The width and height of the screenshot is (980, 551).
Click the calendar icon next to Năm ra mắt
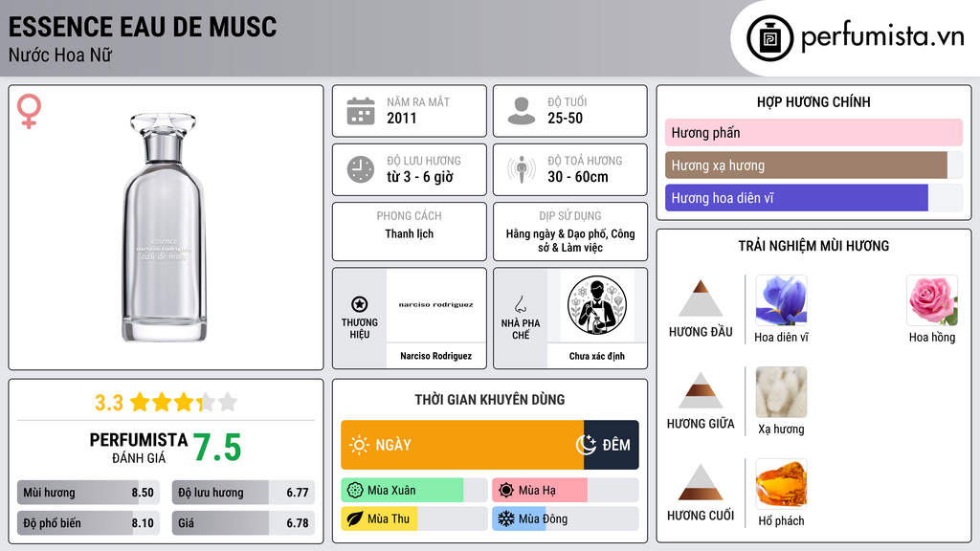pyautogui.click(x=361, y=111)
